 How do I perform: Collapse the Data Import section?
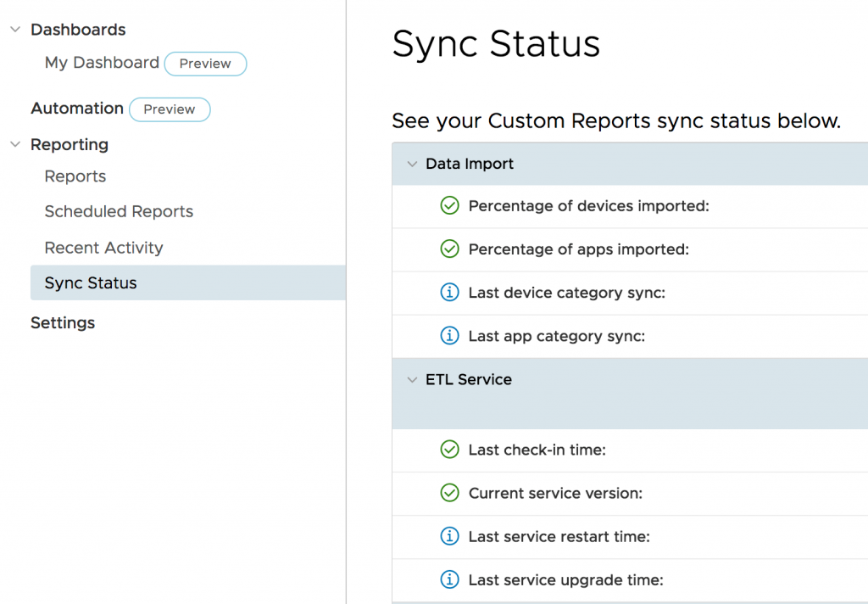(x=413, y=165)
